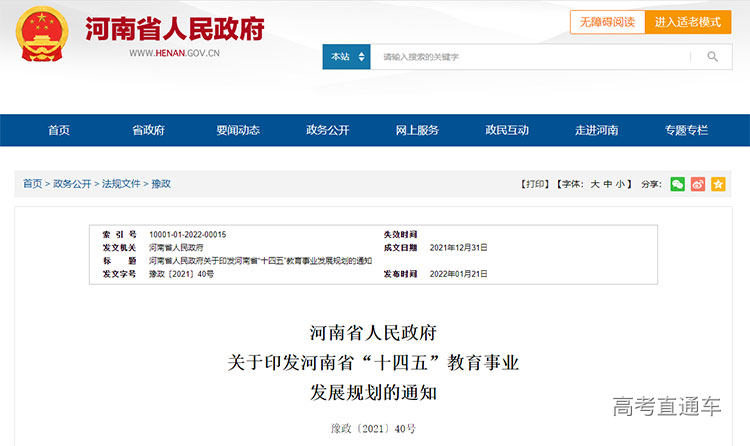This screenshot has width=750, height=446.
Task: Click the 打印 print link
Action: point(535,184)
